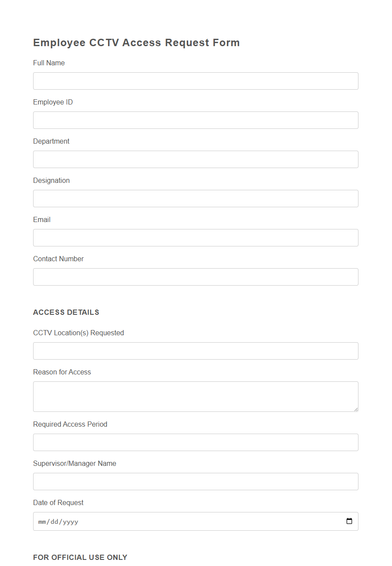Click the Date of Request field label
The image size is (392, 566).
[x=58, y=502]
